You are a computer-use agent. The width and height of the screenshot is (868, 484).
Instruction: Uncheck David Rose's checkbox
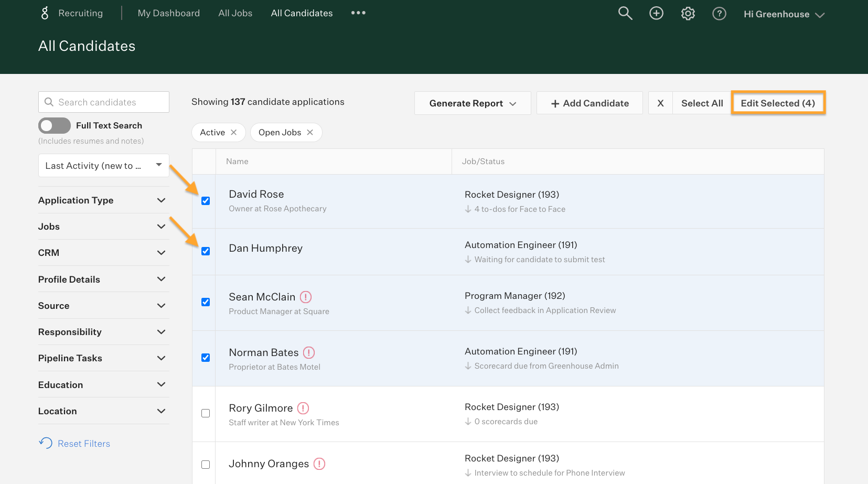click(206, 201)
